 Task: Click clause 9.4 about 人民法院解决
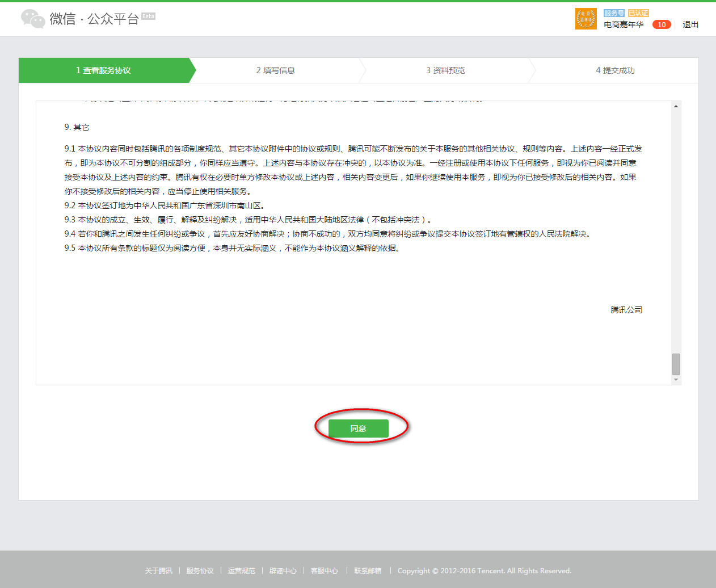point(328,234)
